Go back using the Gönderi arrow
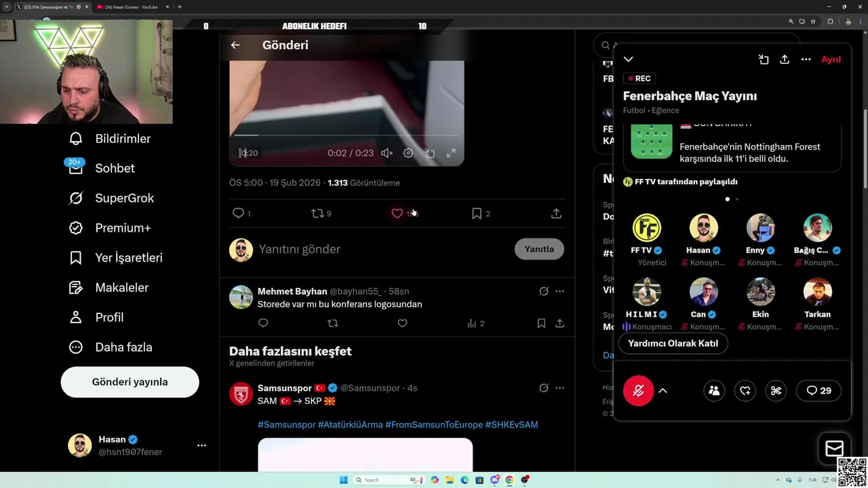 pos(235,45)
